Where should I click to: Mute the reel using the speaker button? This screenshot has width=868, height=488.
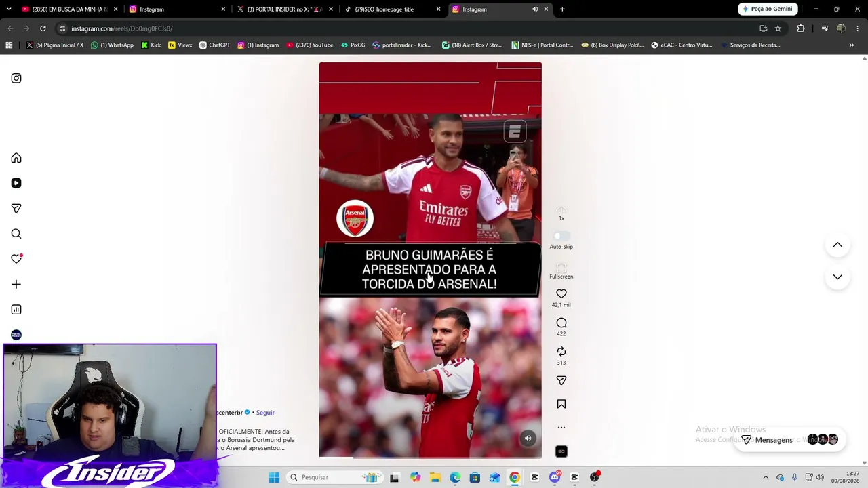pyautogui.click(x=528, y=439)
